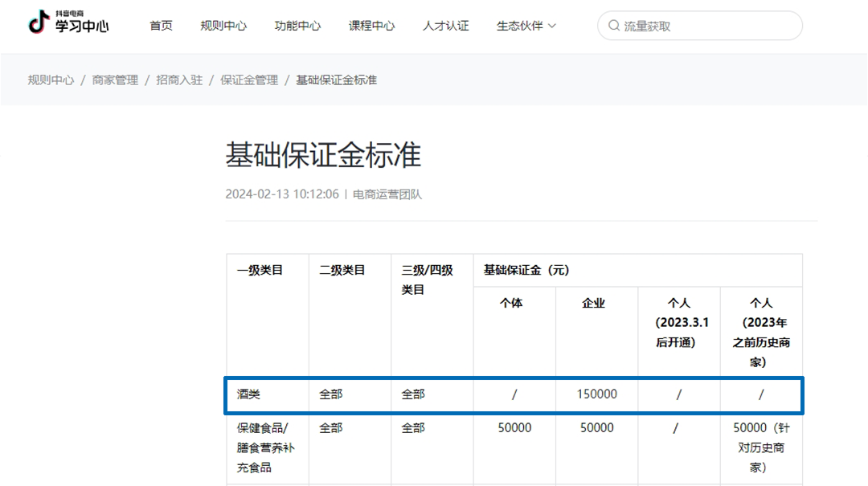Navigate to 商家管理 via the breadcrumb

pyautogui.click(x=115, y=80)
